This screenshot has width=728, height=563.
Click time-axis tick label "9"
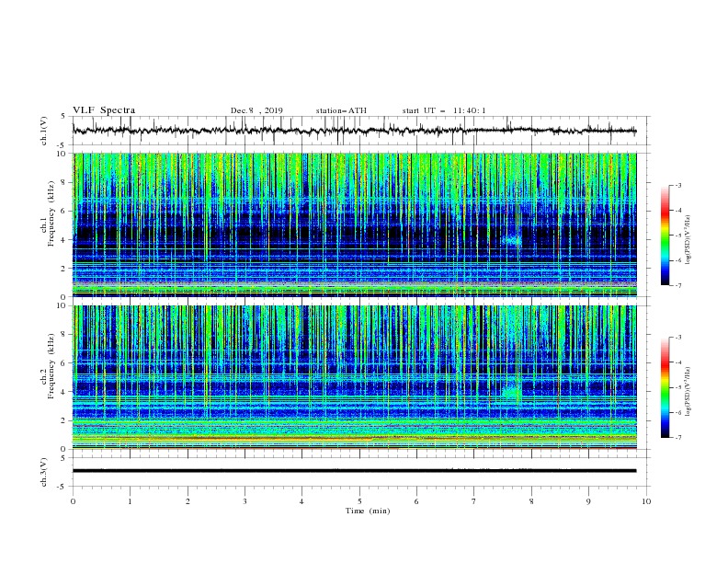[588, 501]
